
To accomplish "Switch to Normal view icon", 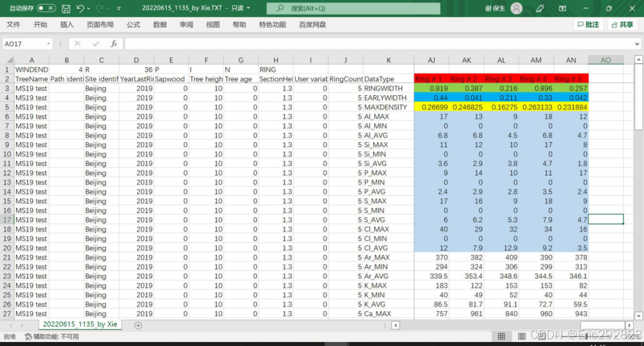I will point(501,337).
